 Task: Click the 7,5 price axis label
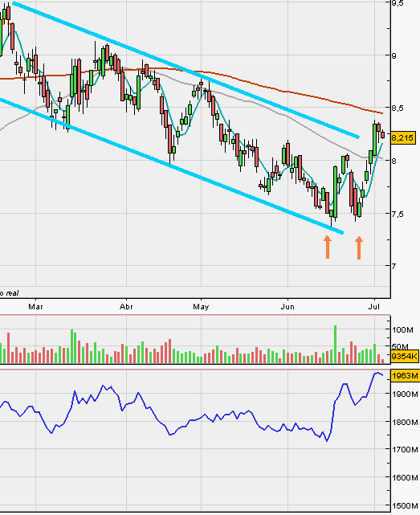398,214
